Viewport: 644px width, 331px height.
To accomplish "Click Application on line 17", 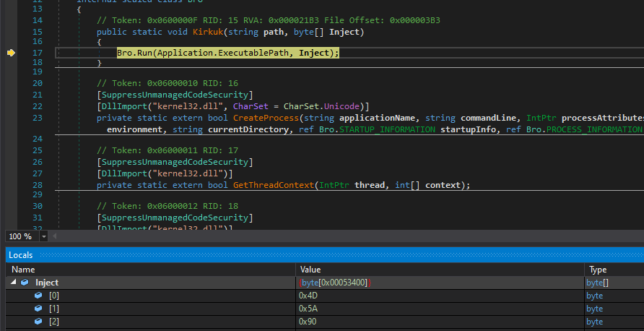I will (186, 53).
